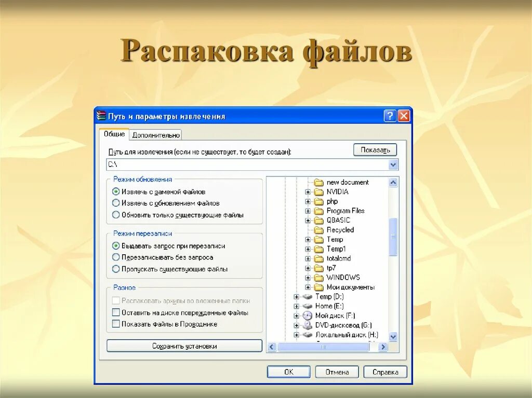
Task: Enable Показать файлы в Проводнике checkbox
Action: [x=116, y=324]
